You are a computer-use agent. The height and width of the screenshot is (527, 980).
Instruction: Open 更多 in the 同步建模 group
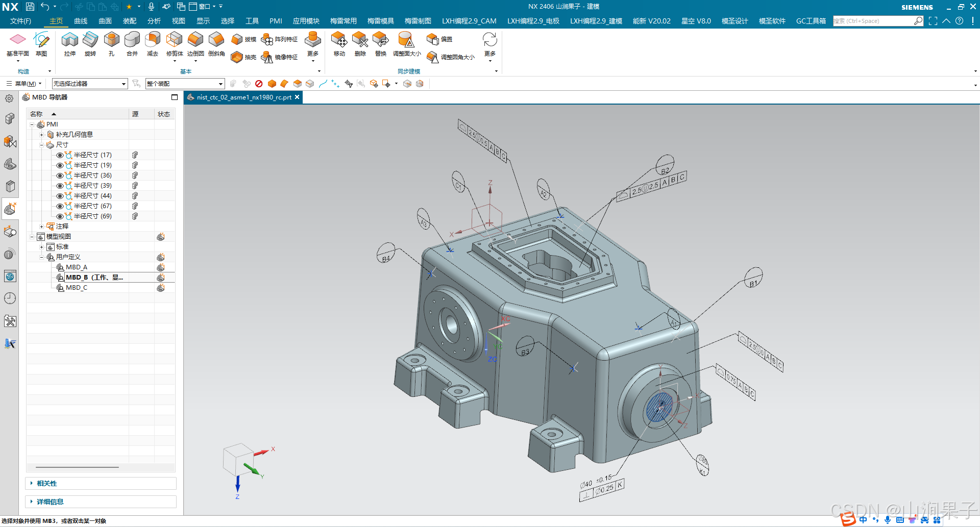pyautogui.click(x=490, y=46)
